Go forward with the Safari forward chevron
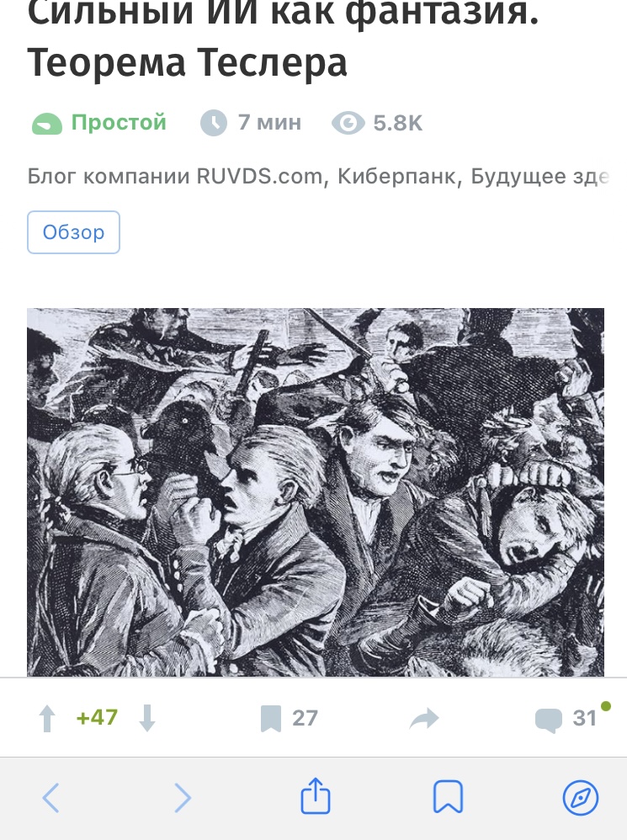This screenshot has width=627, height=840. pos(183,798)
